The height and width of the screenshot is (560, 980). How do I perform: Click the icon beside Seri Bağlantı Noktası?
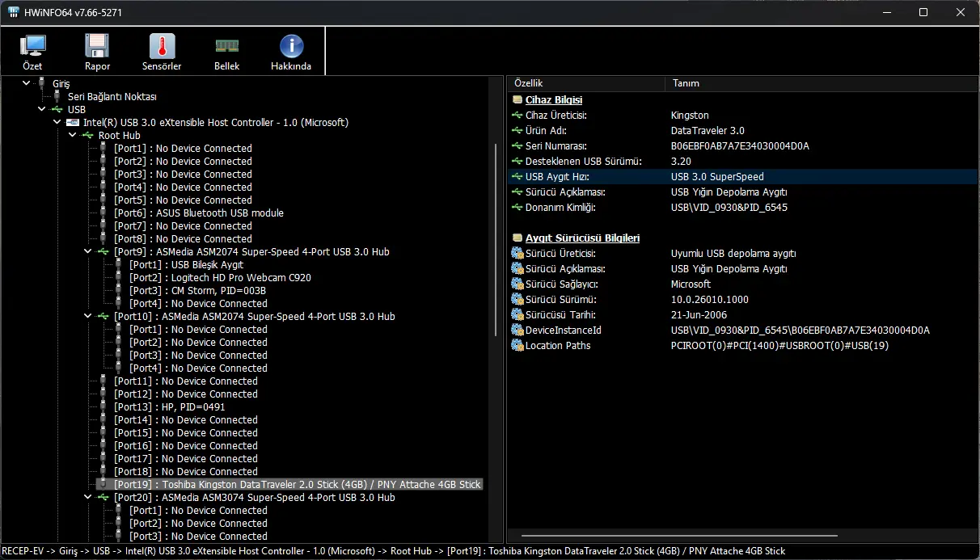pos(57,96)
